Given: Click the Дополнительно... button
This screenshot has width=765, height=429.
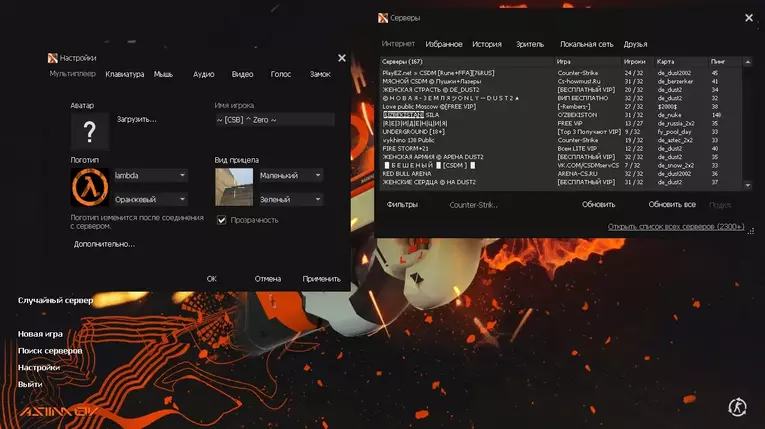Looking at the screenshot, I should point(104,244).
